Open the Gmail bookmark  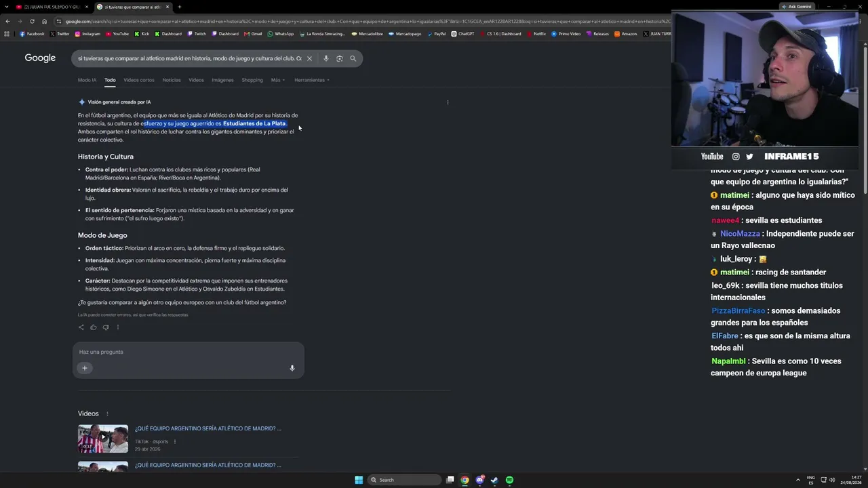tap(253, 34)
